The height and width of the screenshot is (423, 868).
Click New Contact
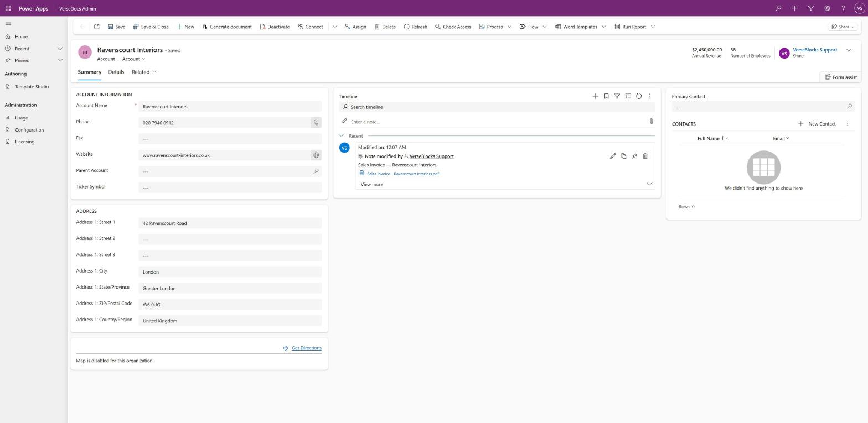tap(817, 124)
